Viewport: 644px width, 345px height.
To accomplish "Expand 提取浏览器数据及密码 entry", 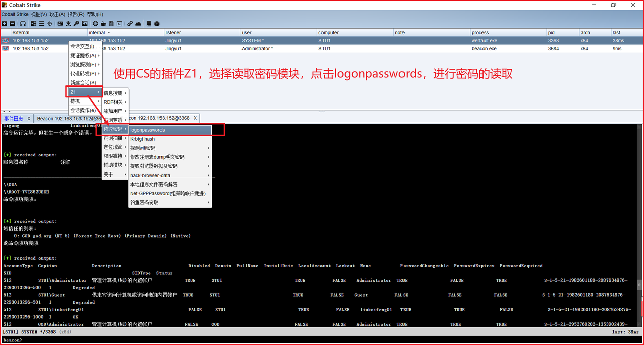I will tap(170, 166).
